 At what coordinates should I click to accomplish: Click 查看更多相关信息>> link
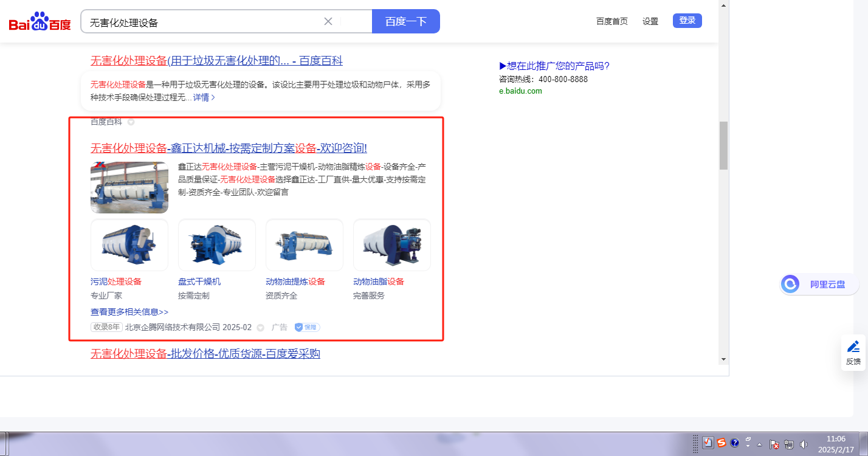point(129,312)
